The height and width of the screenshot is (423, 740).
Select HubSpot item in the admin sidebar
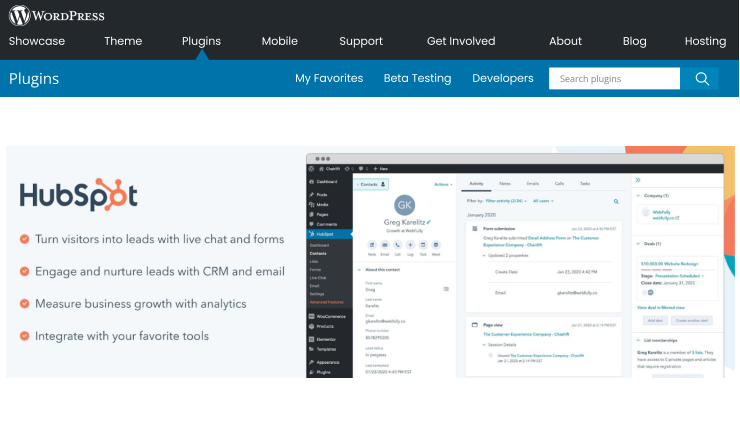[329, 234]
